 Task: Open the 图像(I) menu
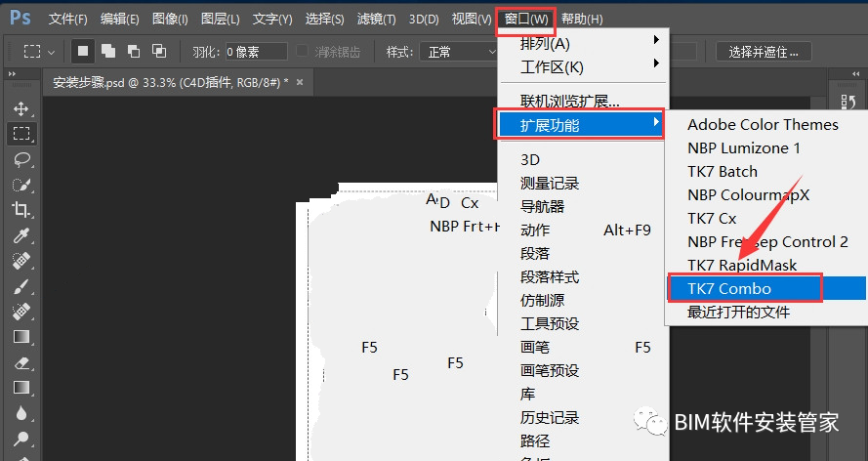[170, 19]
